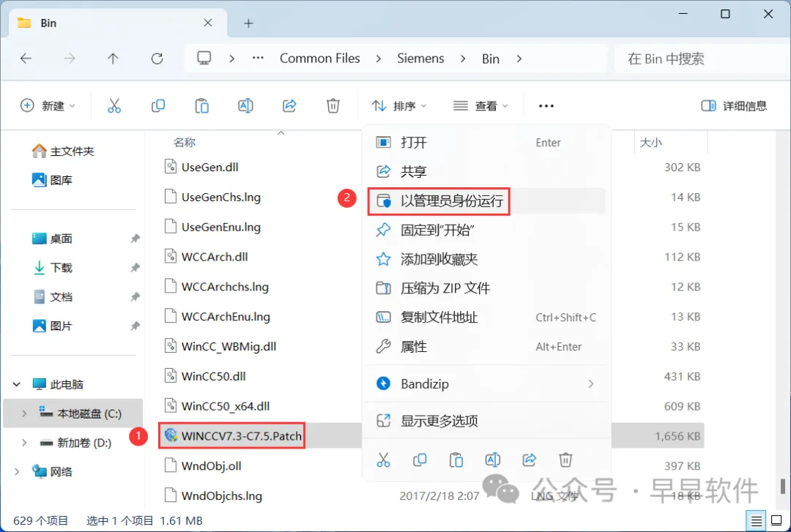Click the Paste icon in the context menu
The height and width of the screenshot is (532, 791).
click(x=456, y=460)
